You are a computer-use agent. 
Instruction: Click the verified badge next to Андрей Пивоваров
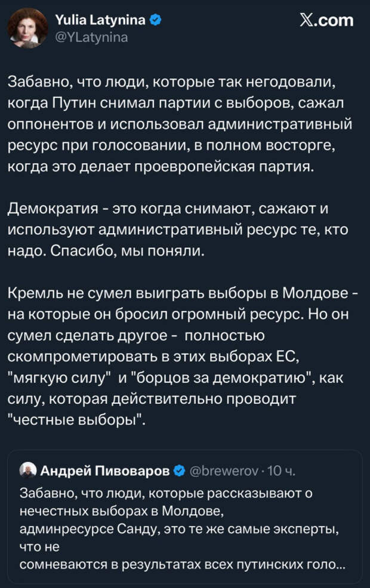[x=178, y=471]
